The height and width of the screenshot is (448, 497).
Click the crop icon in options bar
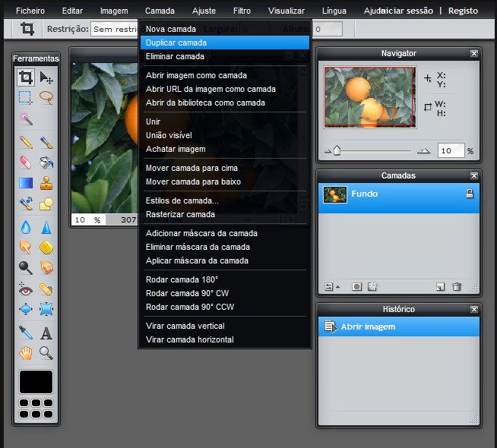point(27,29)
